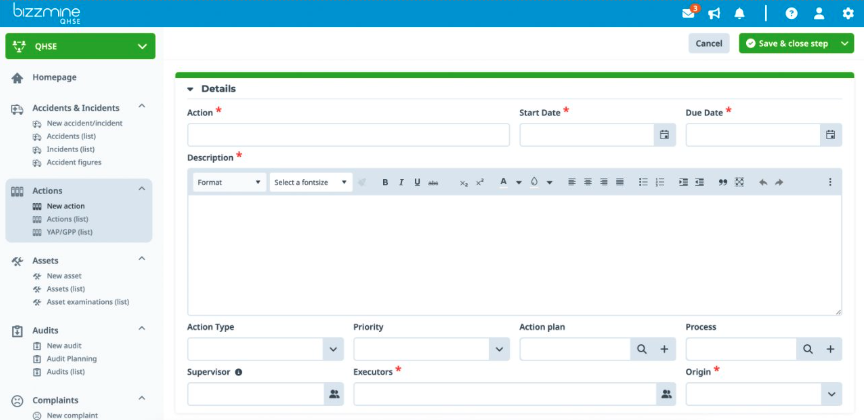Open the Due Date calendar picker
Viewport: 864px width, 420px height.
[x=831, y=134]
